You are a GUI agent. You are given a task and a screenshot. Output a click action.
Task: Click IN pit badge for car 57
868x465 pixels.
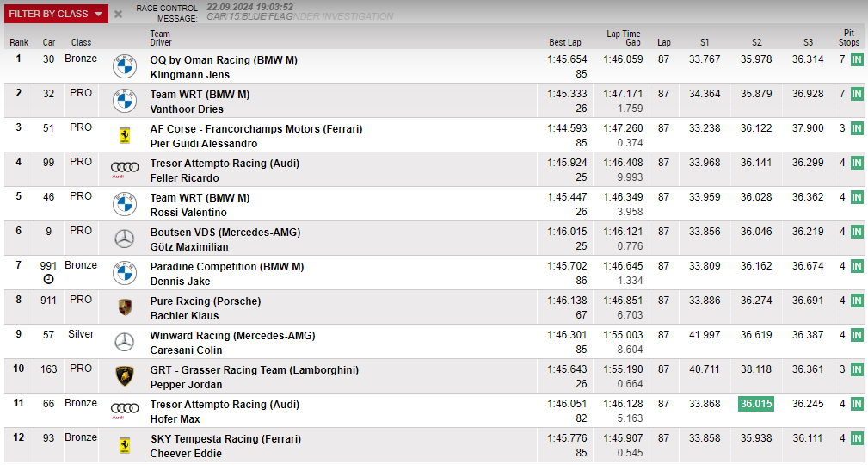point(857,335)
